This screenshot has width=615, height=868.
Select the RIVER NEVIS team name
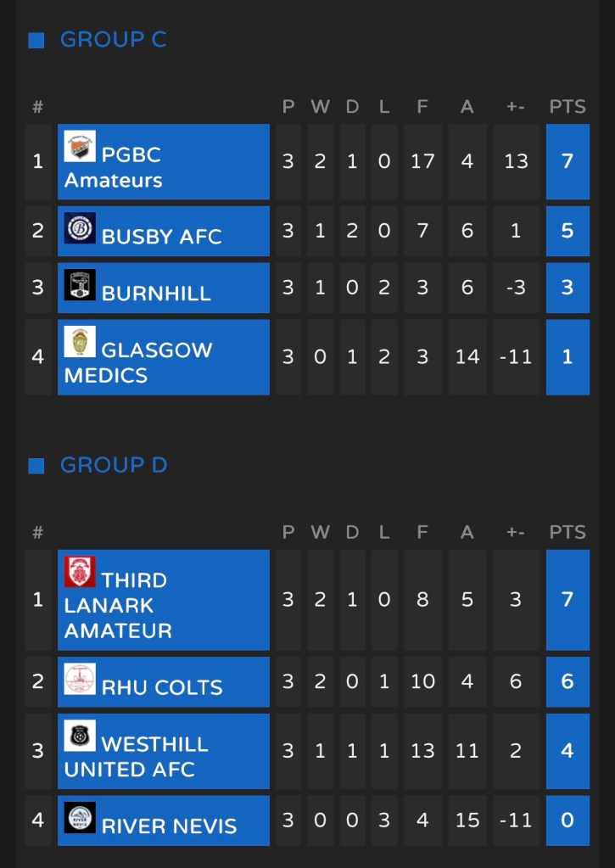(169, 826)
